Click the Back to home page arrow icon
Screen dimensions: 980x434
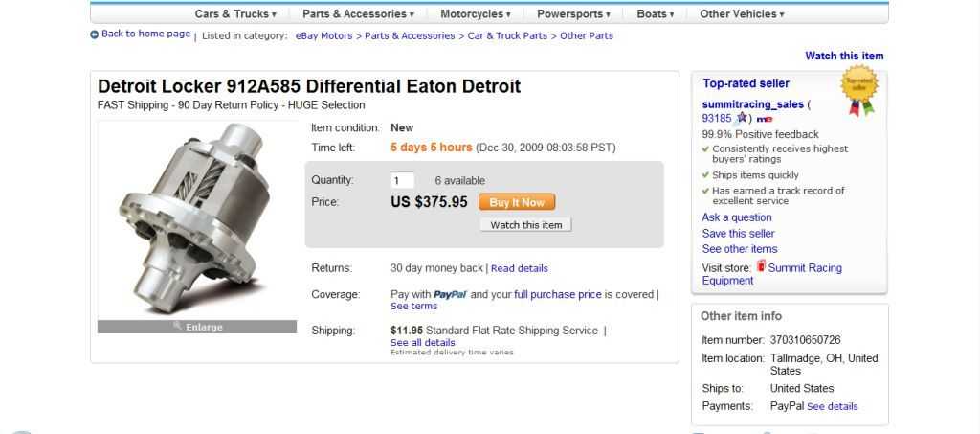pos(95,34)
